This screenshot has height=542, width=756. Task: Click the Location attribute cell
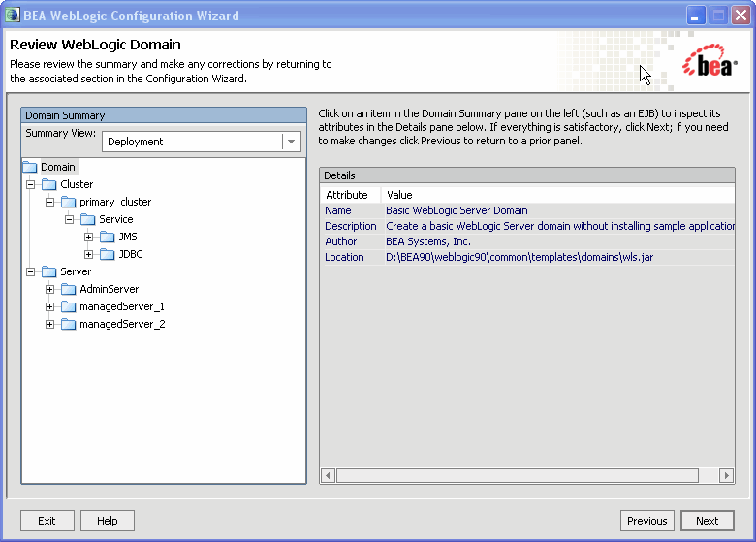click(x=352, y=257)
